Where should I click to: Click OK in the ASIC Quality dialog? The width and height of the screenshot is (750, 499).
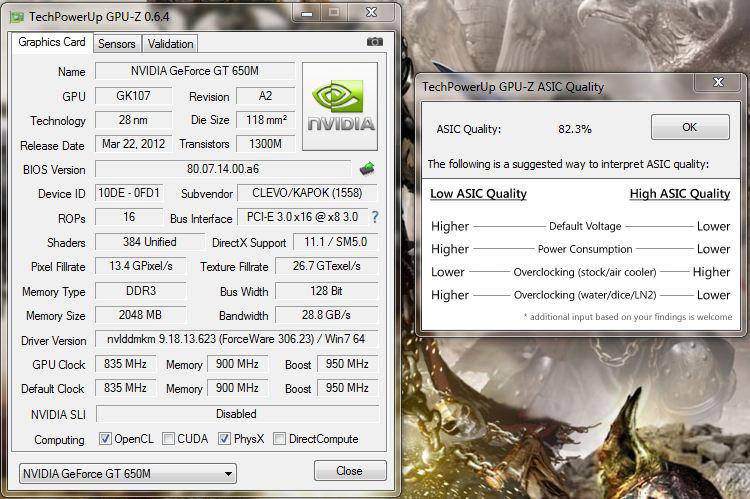(x=690, y=127)
